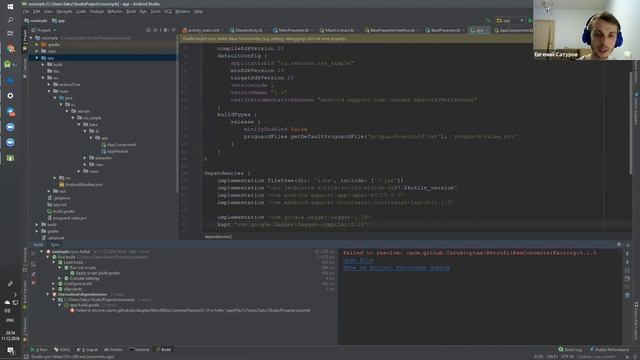This screenshot has width=640, height=360.
Task: Open the Help menu
Action: coord(198,12)
